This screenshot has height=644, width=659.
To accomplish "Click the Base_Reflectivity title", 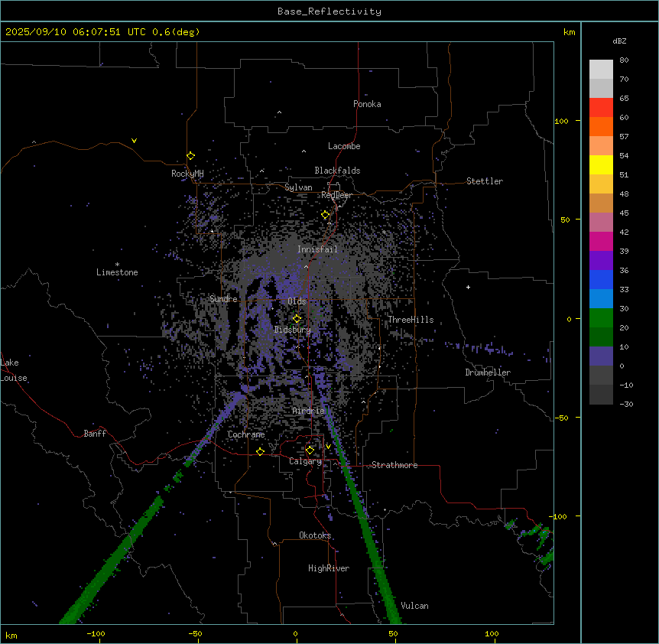I will [329, 11].
